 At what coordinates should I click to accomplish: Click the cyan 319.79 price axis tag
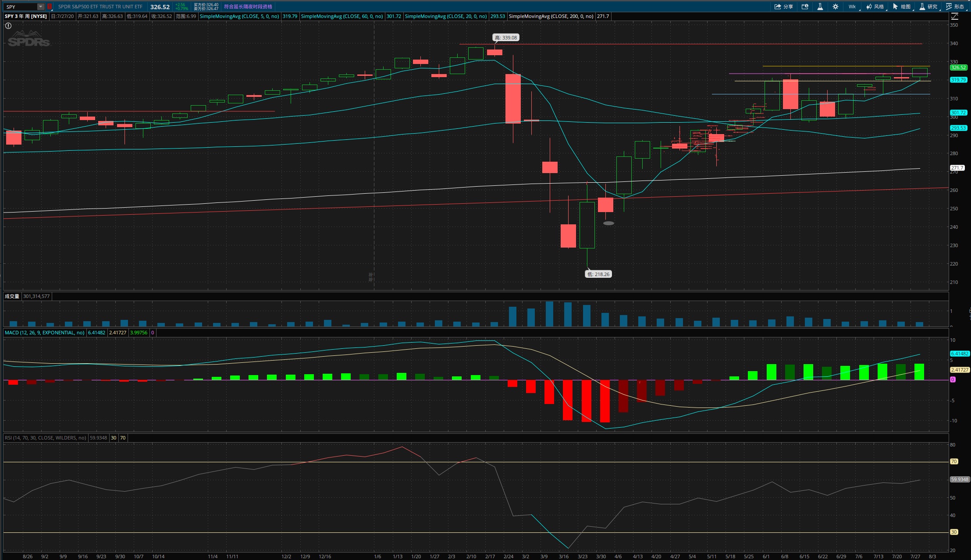pos(958,80)
